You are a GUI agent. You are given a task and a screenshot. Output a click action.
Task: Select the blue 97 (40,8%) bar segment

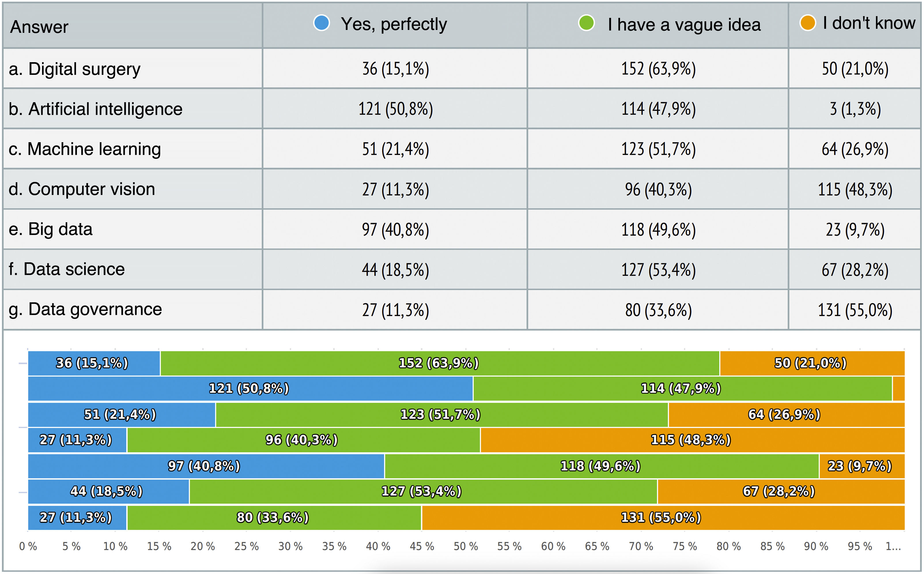click(205, 466)
